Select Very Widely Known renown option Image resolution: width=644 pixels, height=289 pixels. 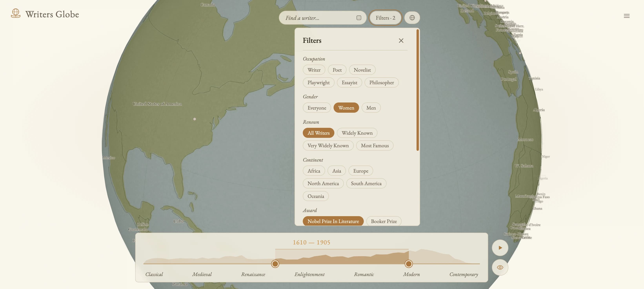click(328, 146)
